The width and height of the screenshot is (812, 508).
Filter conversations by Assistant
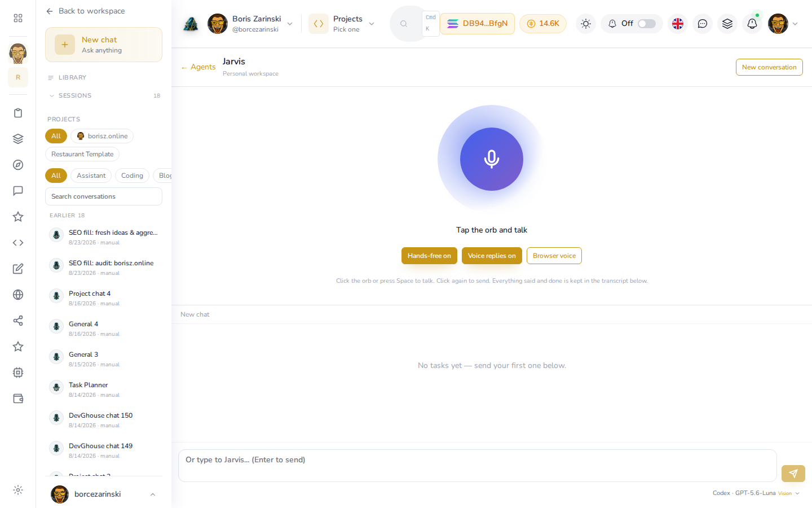(x=91, y=176)
